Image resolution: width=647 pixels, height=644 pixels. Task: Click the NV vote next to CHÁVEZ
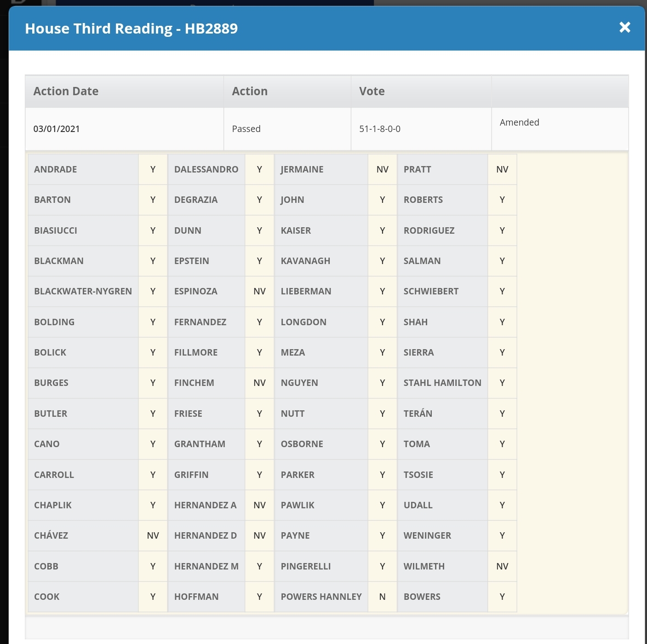[x=153, y=535]
